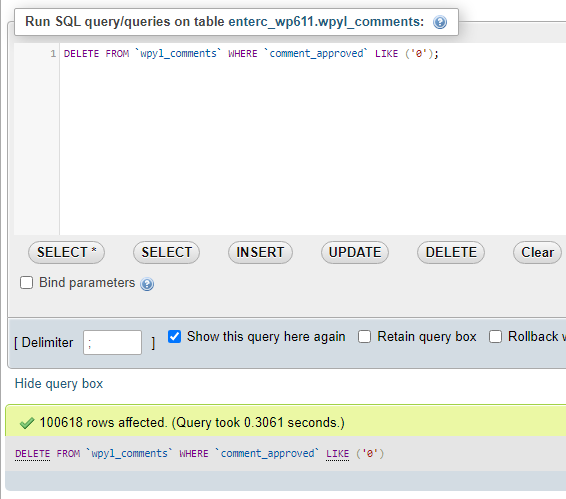Image resolution: width=566 pixels, height=499 pixels.
Task: Click the DELETE query button
Action: pos(451,252)
